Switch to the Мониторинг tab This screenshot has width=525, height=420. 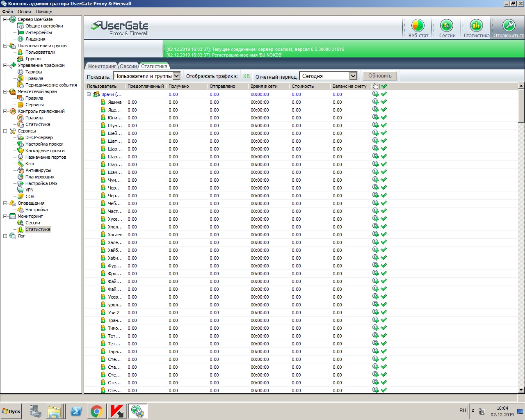click(x=102, y=66)
